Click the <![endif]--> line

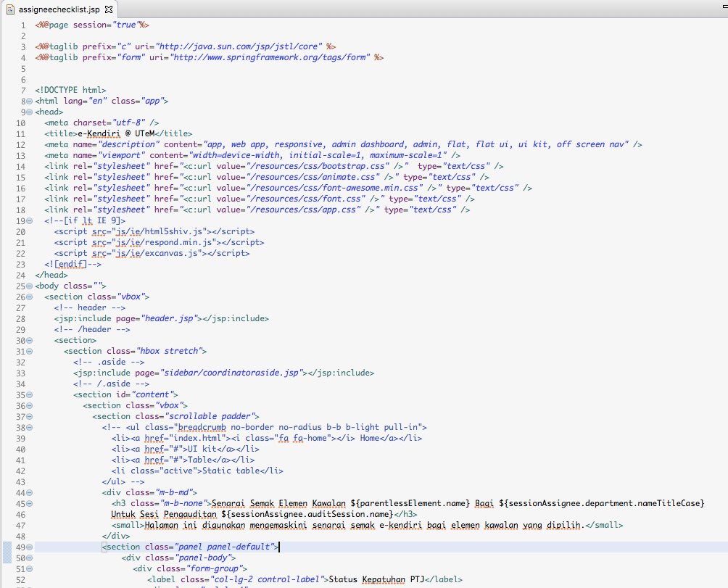point(73,264)
